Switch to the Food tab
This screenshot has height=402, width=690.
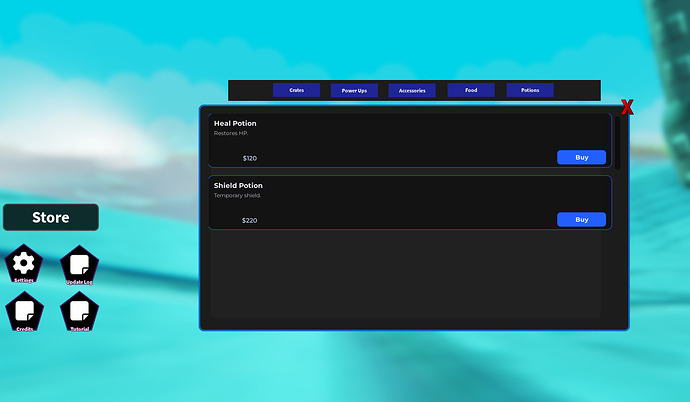coord(471,90)
